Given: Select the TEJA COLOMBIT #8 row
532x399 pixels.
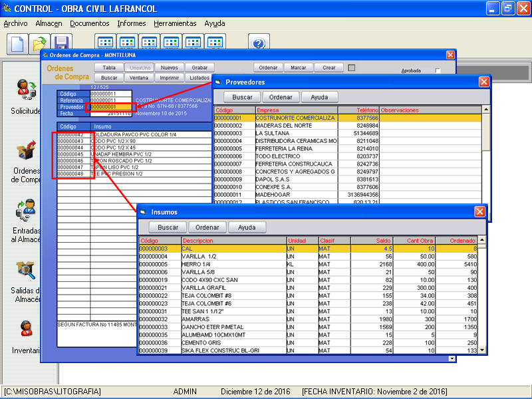Looking at the screenshot, I should pos(308,296).
